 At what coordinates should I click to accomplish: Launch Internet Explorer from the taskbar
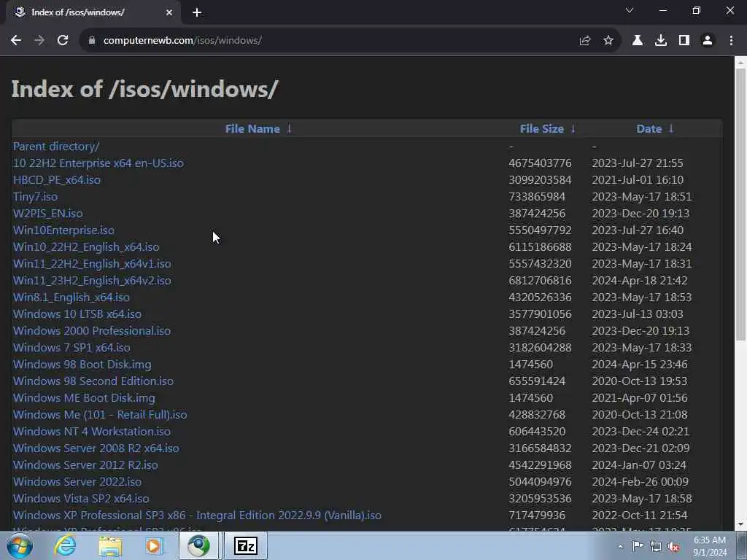pyautogui.click(x=65, y=545)
